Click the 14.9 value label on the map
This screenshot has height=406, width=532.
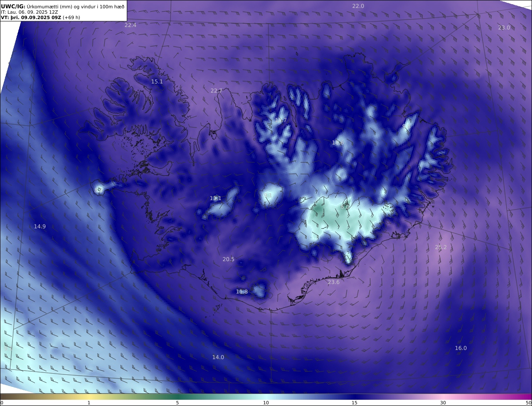point(40,226)
